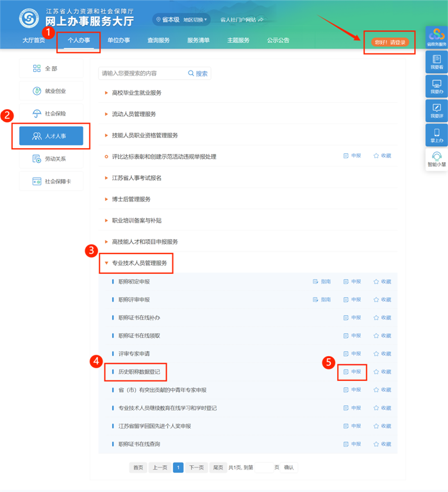This screenshot has height=492, width=448.
Task: Click 申报 for 职称证书在线补办
Action: (353, 318)
